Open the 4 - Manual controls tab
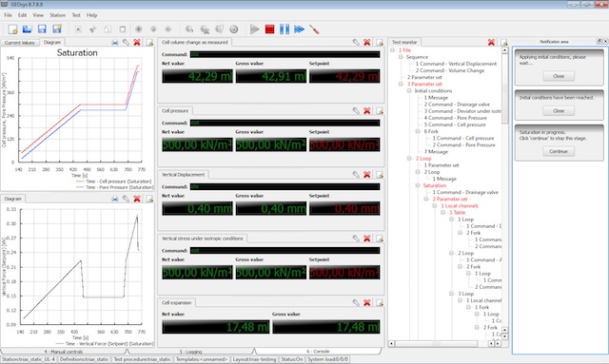The height and width of the screenshot is (364, 609). tap(64, 352)
